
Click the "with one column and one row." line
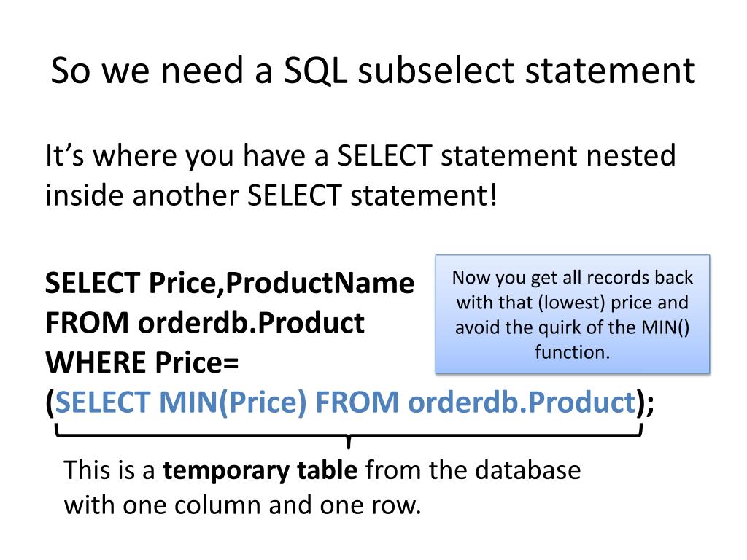pos(243,505)
